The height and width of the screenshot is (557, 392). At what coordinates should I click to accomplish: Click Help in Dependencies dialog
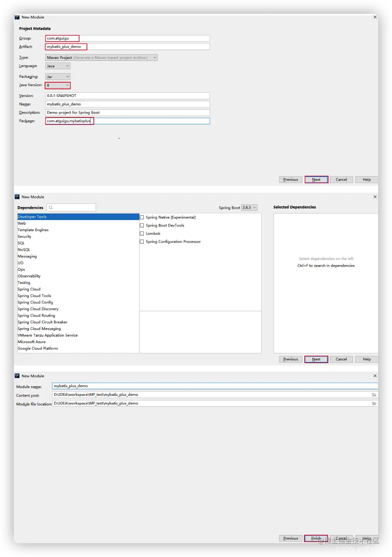367,359
